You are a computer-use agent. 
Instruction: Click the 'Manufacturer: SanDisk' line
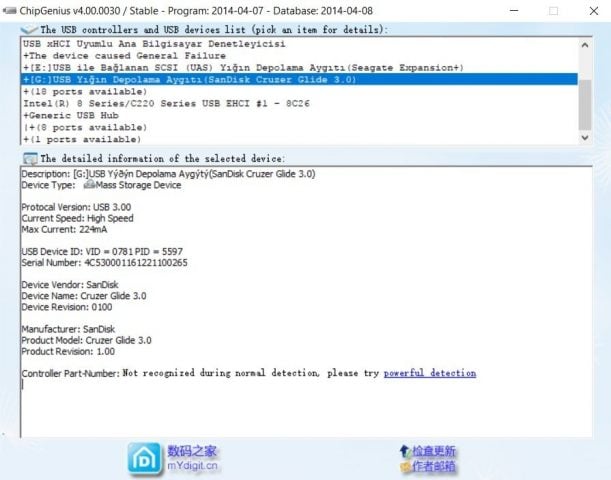(x=68, y=329)
